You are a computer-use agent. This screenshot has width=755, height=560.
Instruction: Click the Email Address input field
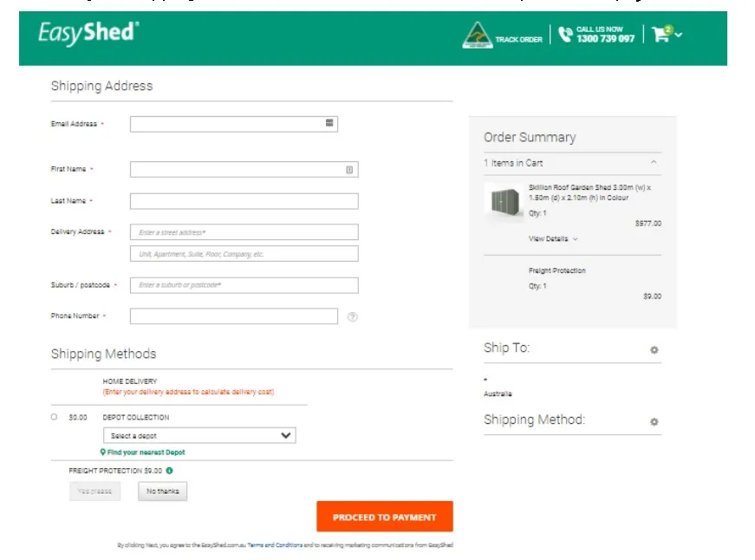pos(227,124)
